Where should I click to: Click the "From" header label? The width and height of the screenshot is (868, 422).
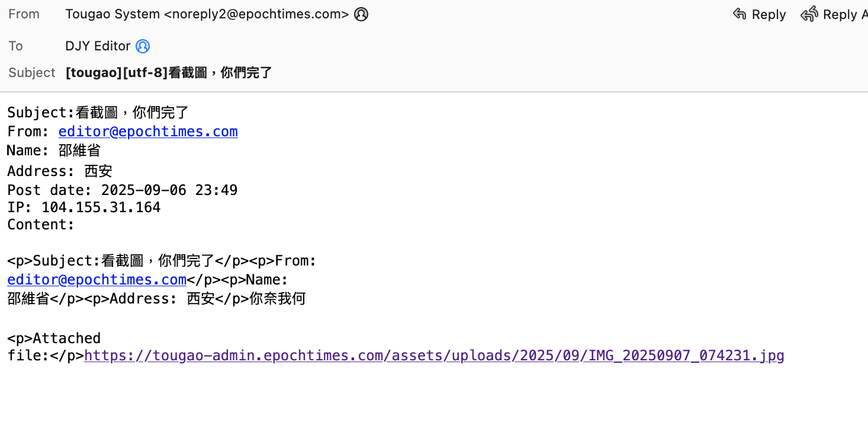click(24, 15)
